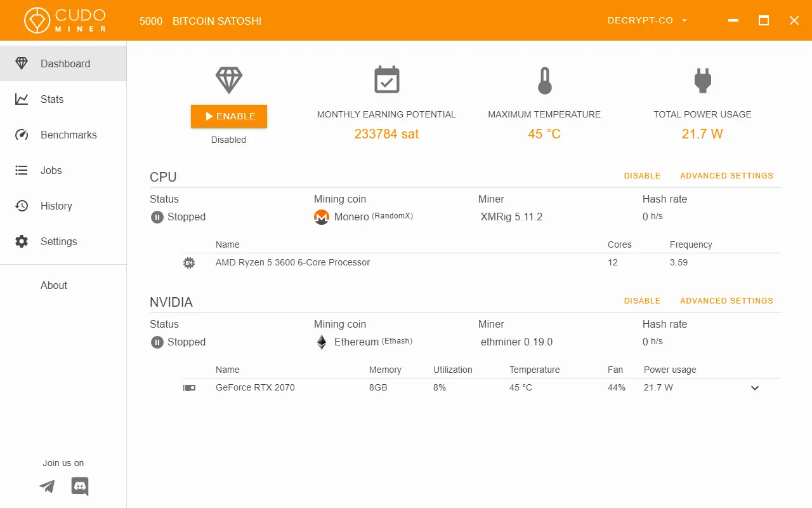Expand GeForce RTX 2070 details
The width and height of the screenshot is (812, 508).
754,387
